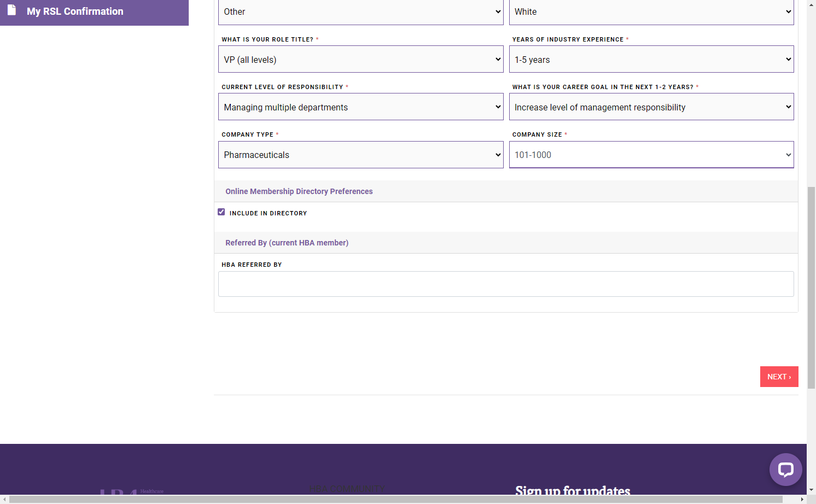Screen dimensions: 816x504
Task: Click the document icon beside My RSL Confirmation
Action: [x=12, y=10]
